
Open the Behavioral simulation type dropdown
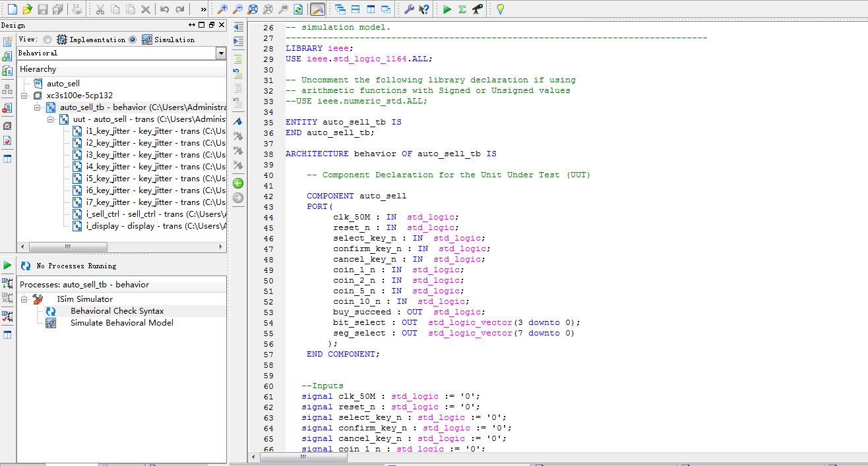pyautogui.click(x=220, y=53)
